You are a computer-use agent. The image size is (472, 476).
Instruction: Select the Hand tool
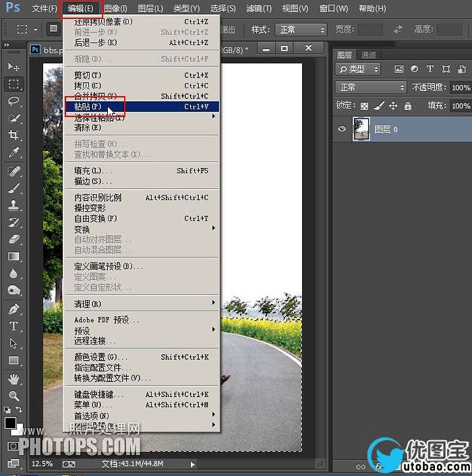[x=13, y=379]
